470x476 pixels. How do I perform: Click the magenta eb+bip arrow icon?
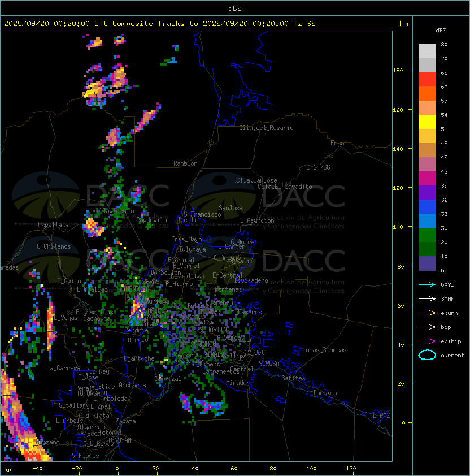(427, 341)
